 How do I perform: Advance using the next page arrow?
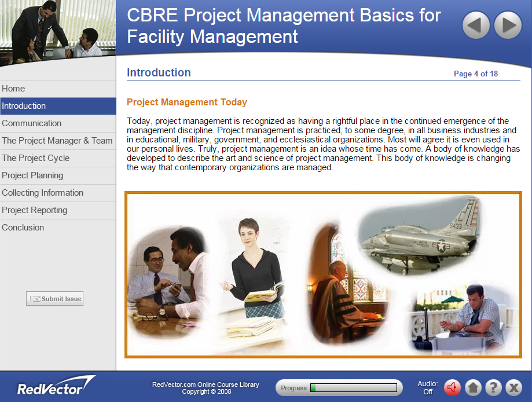click(x=507, y=25)
